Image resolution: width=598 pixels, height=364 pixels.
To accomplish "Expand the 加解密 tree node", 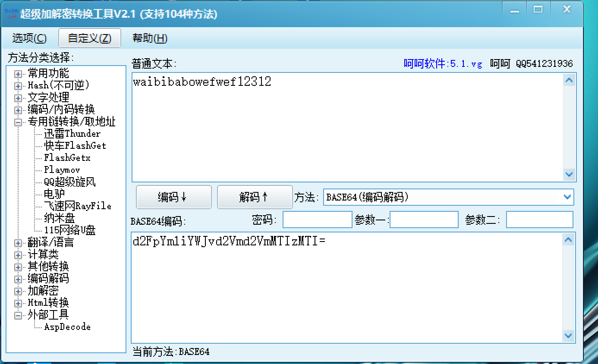I will [x=18, y=291].
